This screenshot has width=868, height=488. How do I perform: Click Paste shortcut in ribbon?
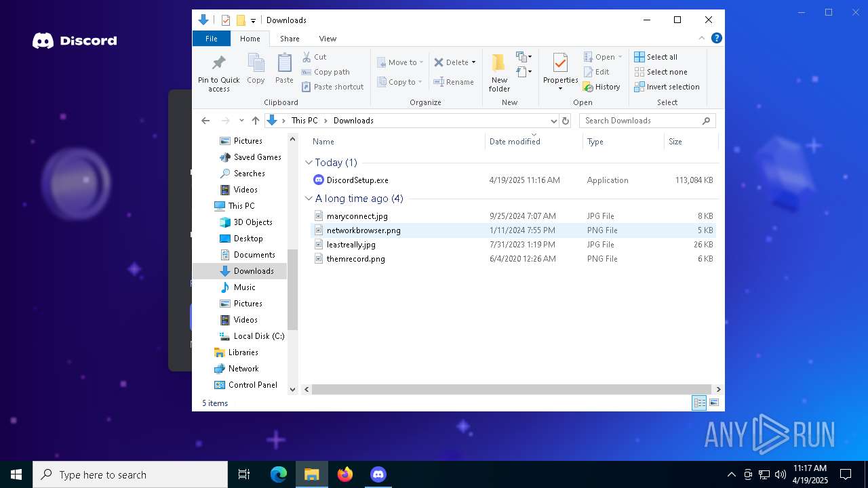[332, 87]
